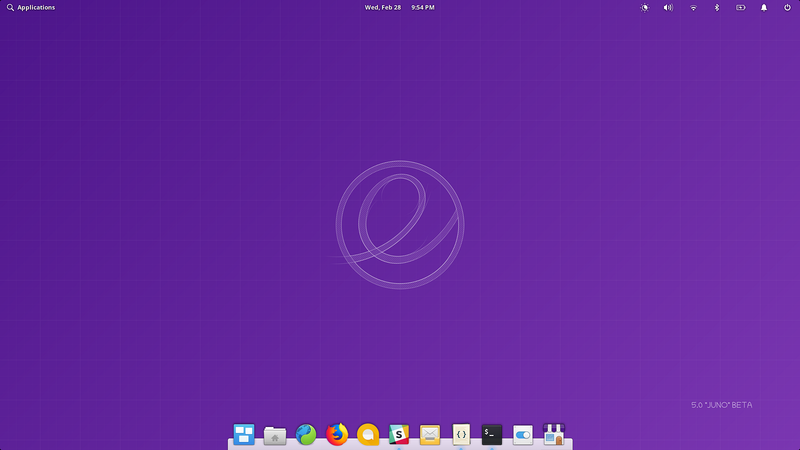The height and width of the screenshot is (450, 800).
Task: Open the Wi-Fi network indicator
Action: 693,8
